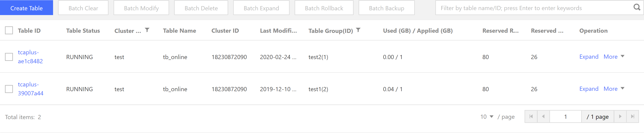Open the tcaplus-ae1c8482 table link
The width and height of the screenshot is (644, 133).
30,57
